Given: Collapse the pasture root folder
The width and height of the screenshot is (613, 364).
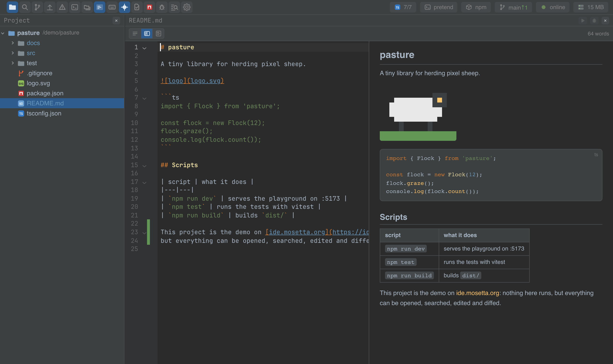Looking at the screenshot, I should (x=3, y=33).
